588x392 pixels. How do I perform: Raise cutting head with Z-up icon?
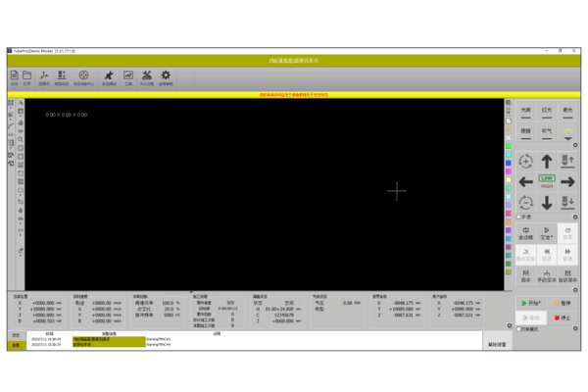tap(567, 161)
